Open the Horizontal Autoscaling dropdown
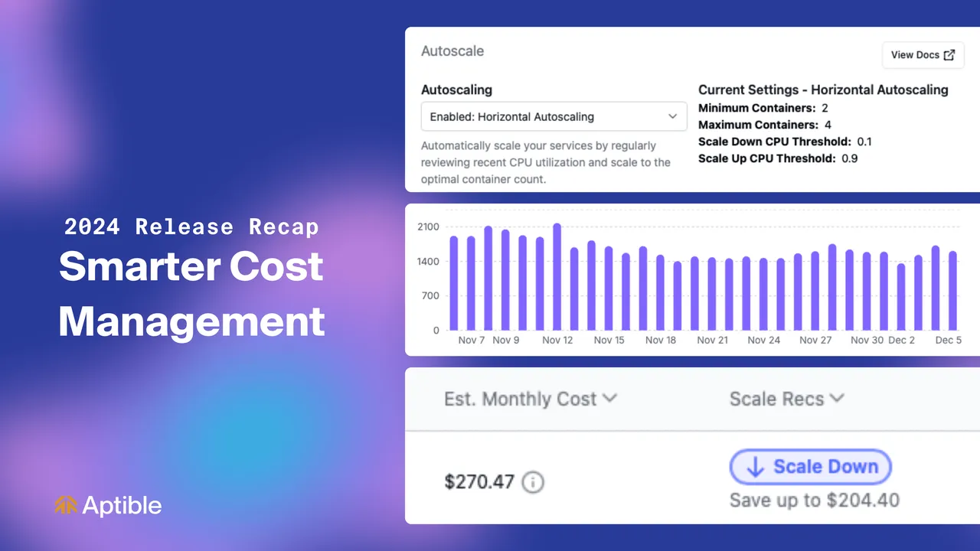Image resolution: width=980 pixels, height=551 pixels. (554, 117)
